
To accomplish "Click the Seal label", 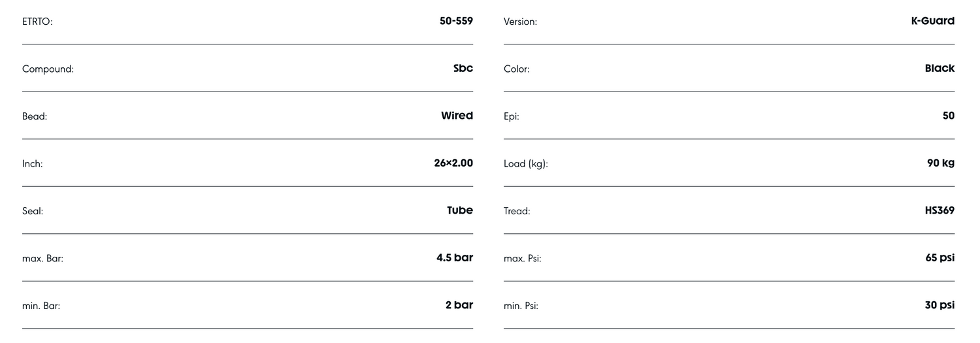I will 33,211.
